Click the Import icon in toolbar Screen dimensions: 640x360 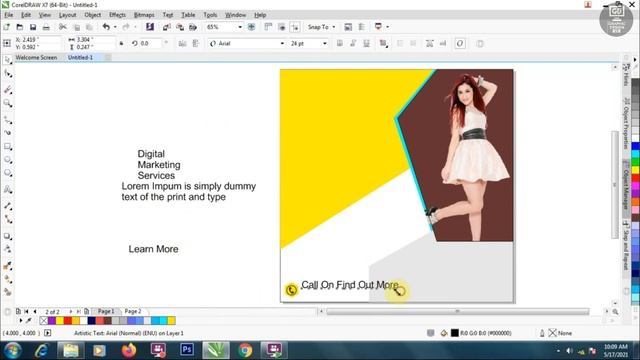point(167,27)
